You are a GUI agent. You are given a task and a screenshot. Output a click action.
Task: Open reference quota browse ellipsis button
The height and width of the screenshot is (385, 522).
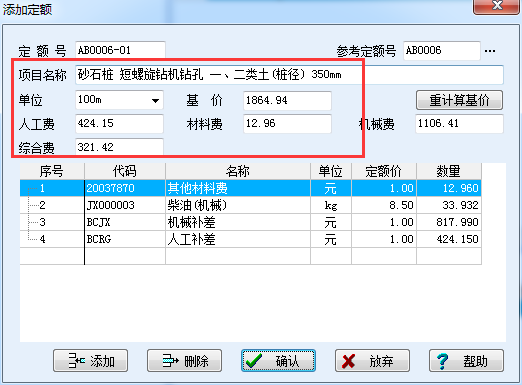tap(490, 51)
